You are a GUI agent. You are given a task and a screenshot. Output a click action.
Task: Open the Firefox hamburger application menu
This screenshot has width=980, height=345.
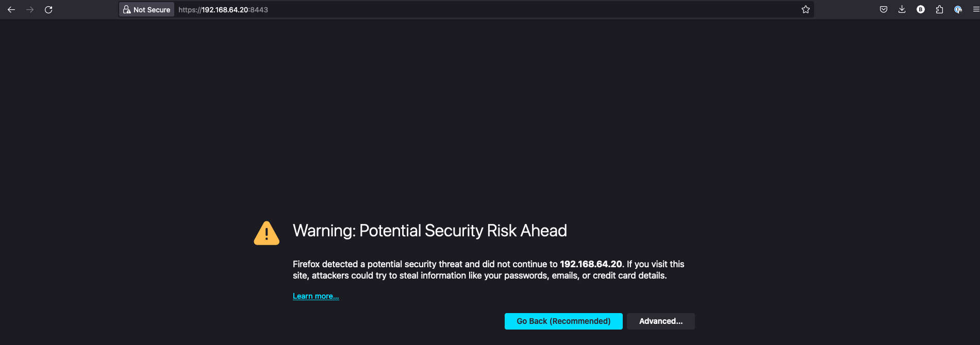[x=976, y=10]
